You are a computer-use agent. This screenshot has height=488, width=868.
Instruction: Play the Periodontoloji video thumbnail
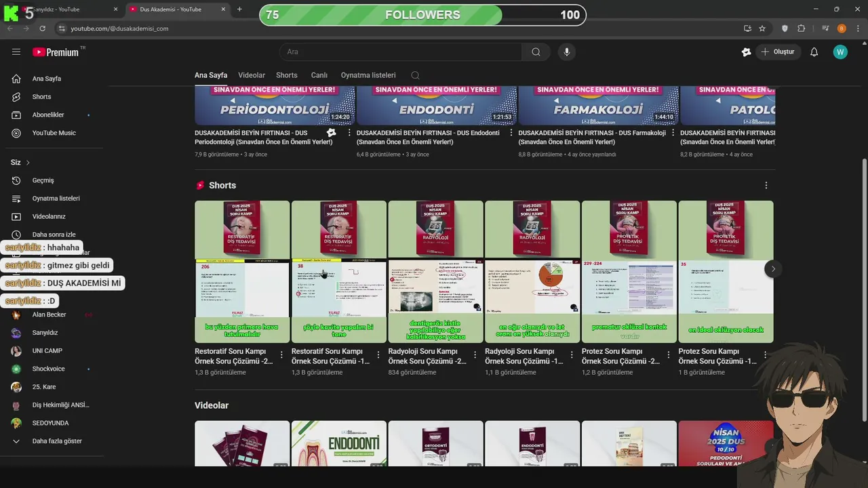pos(275,106)
